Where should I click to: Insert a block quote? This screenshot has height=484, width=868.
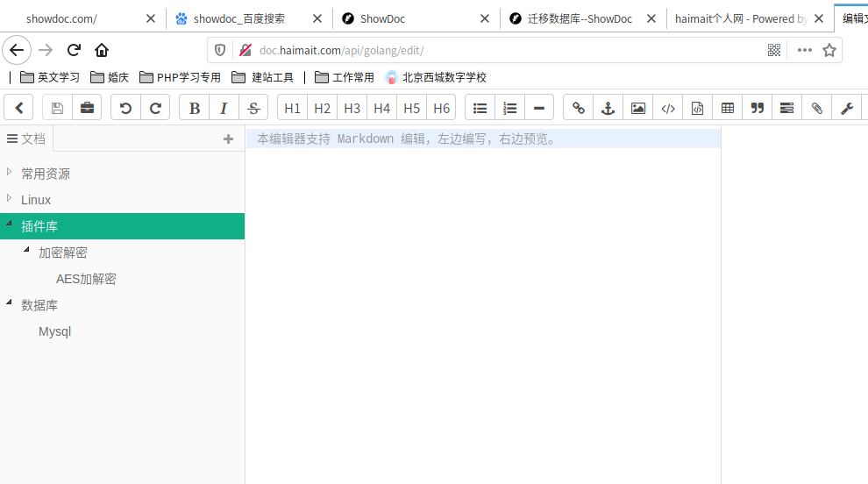[x=757, y=108]
